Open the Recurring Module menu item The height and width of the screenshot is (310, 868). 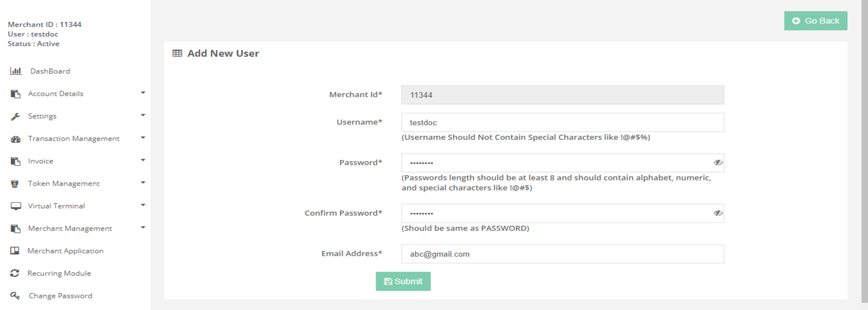click(59, 273)
